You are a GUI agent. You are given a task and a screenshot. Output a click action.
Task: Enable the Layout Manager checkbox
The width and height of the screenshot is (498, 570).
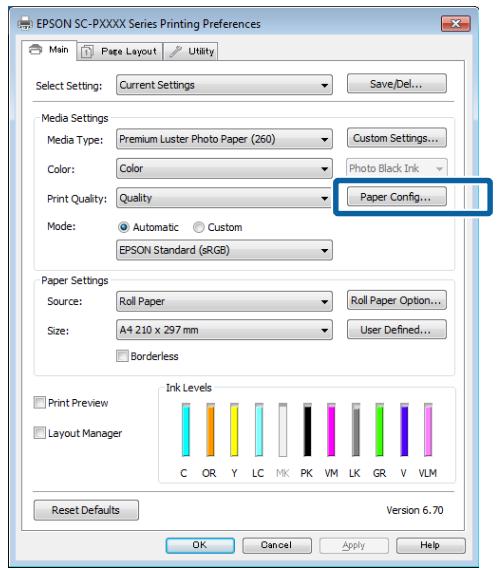[x=40, y=433]
